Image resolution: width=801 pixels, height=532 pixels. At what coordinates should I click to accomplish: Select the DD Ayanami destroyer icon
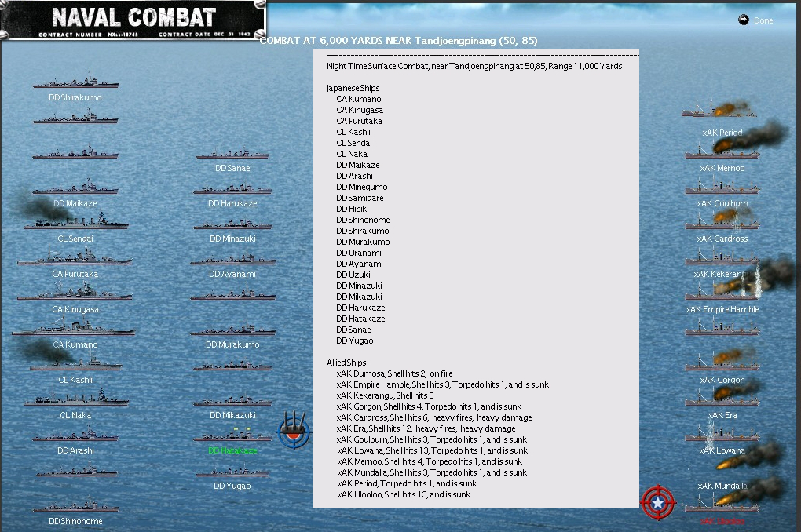pyautogui.click(x=232, y=258)
